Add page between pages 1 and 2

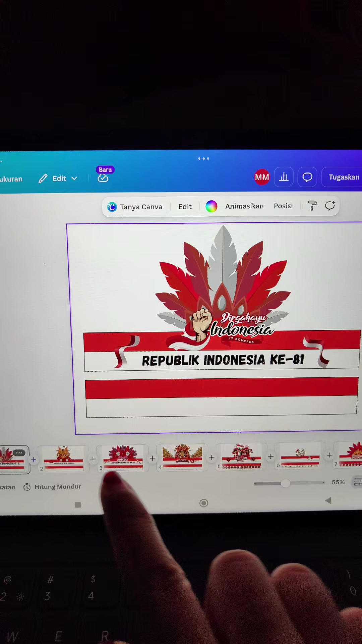(34, 460)
